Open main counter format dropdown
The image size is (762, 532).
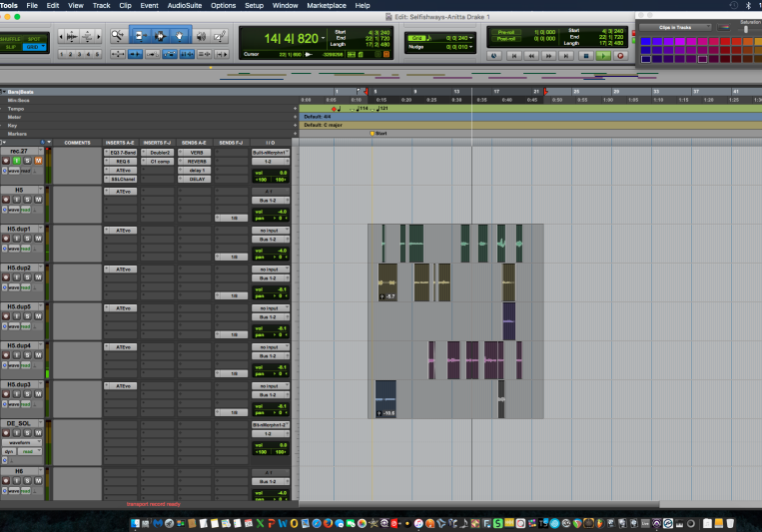pos(324,38)
